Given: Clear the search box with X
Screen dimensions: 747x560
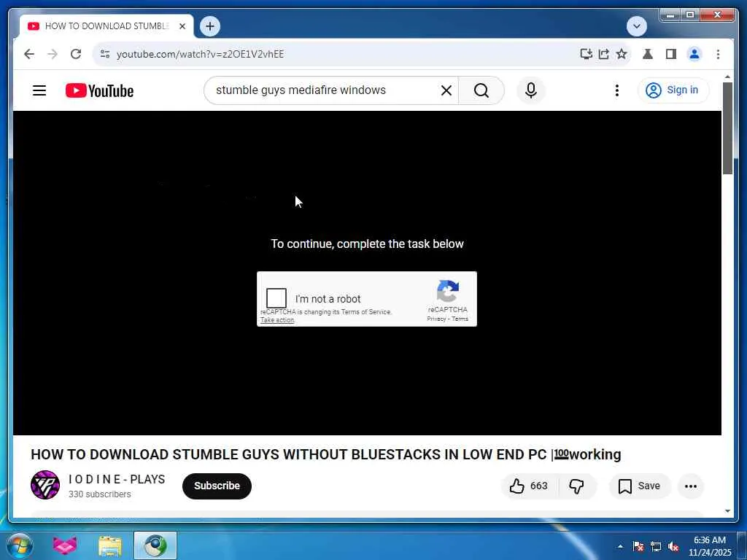Looking at the screenshot, I should tap(446, 90).
